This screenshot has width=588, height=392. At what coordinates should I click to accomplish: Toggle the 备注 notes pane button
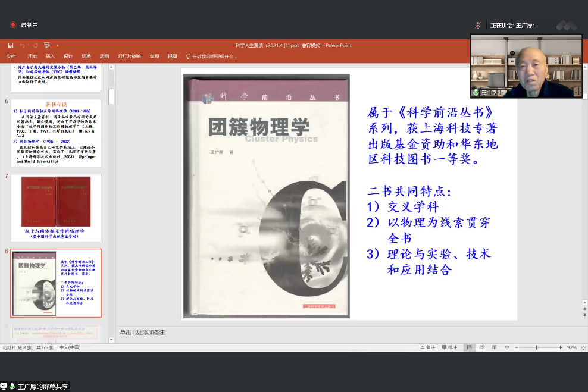pos(427,347)
